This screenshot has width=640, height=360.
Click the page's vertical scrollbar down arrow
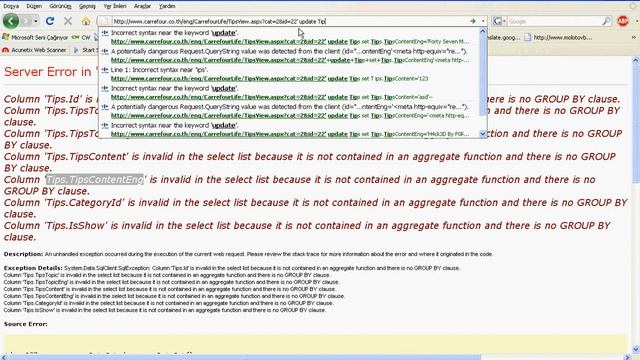pos(636,349)
